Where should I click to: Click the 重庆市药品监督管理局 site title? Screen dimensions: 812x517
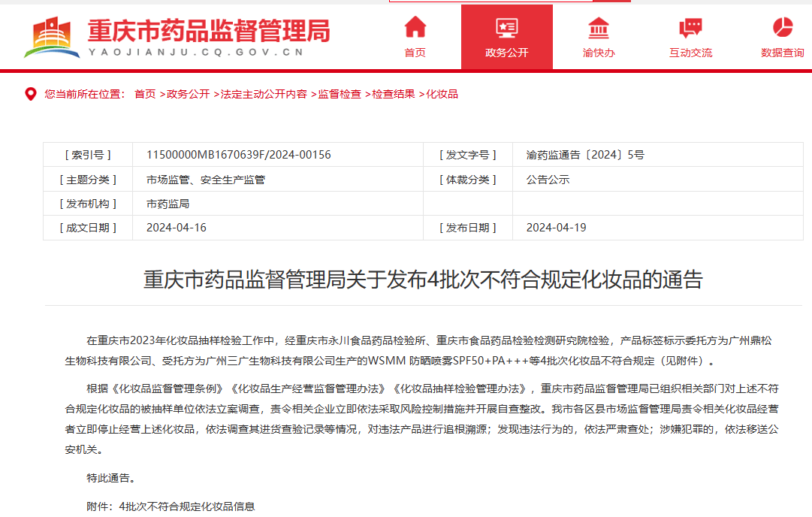point(209,31)
